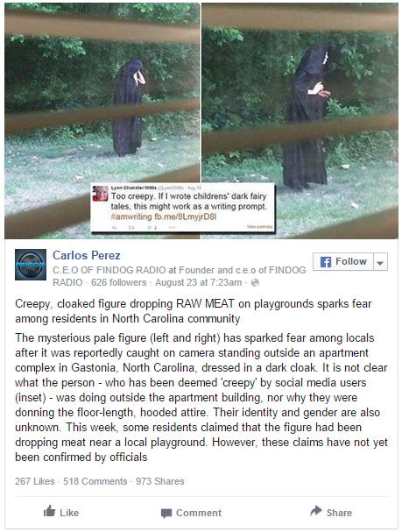Open the 626 followers link
This screenshot has width=402, height=532.
[118, 282]
